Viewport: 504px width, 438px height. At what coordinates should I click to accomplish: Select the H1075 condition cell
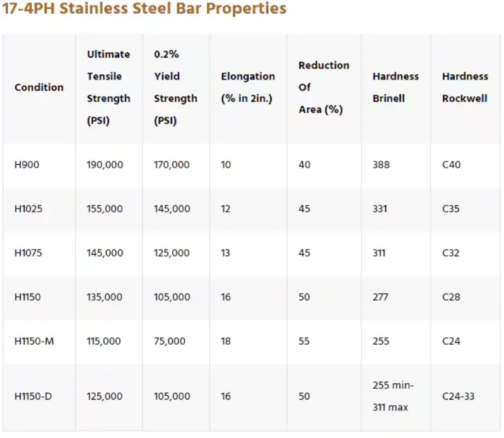click(28, 253)
